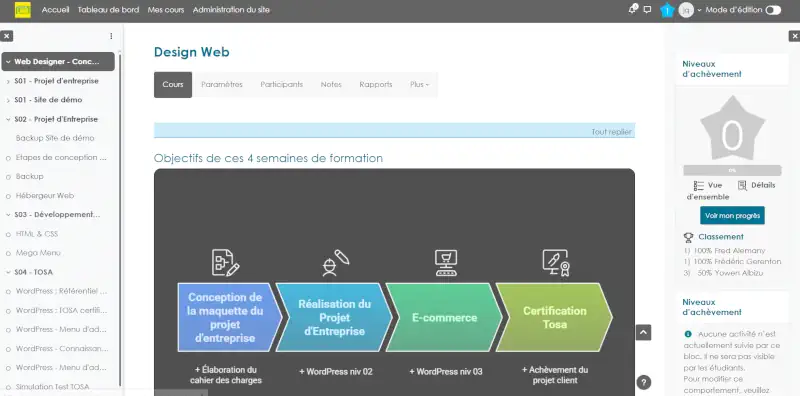Viewport: 800px width, 396px height.
Task: Open the user menu dropdown arrow
Action: click(x=699, y=10)
